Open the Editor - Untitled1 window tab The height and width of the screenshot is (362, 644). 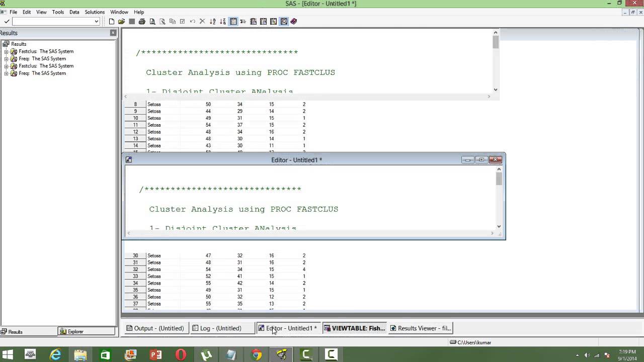click(288, 328)
